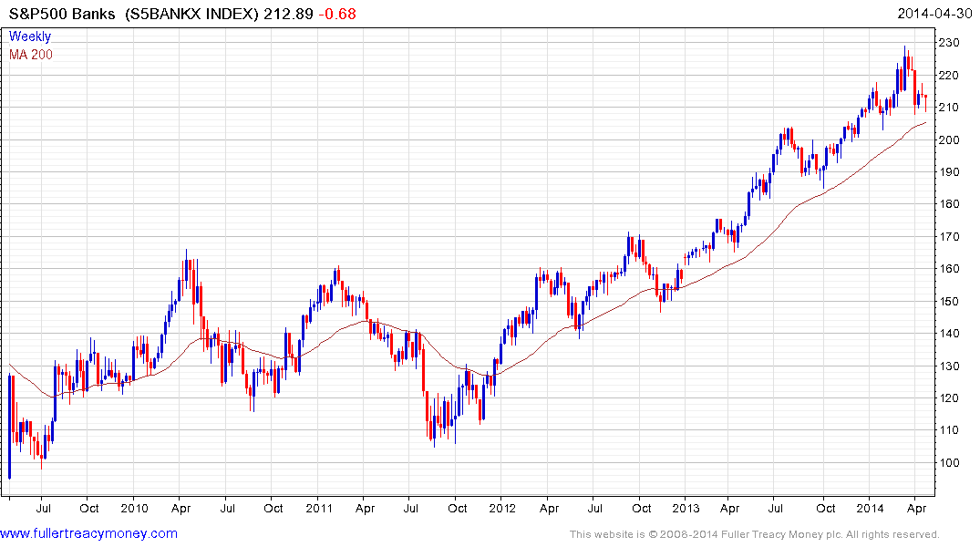
Task: Click the date '2014-04-30'
Action: coord(934,14)
